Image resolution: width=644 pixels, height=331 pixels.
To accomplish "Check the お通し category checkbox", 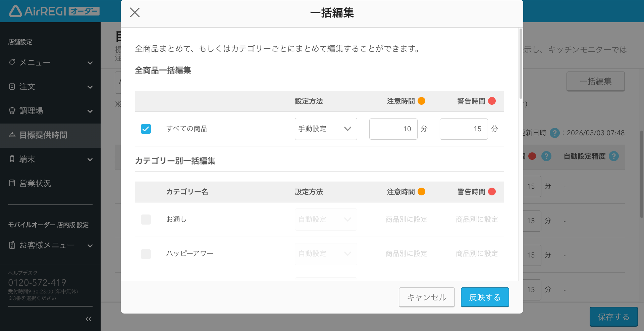I will [x=146, y=220].
